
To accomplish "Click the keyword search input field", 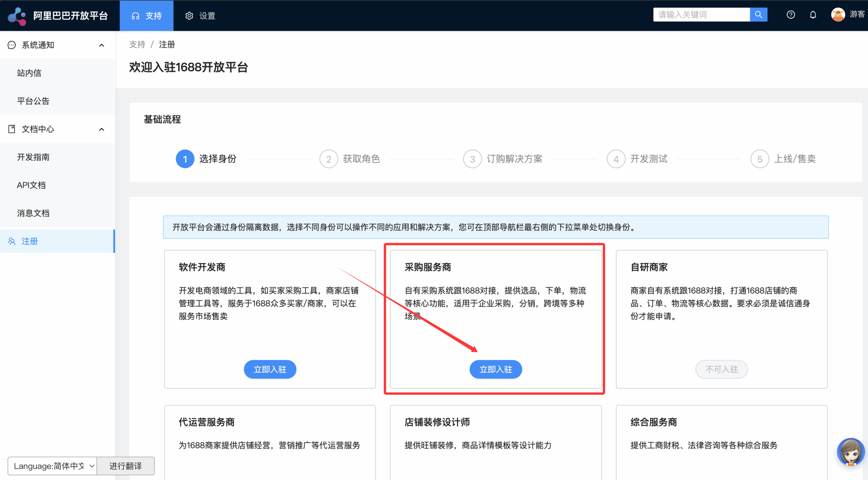I will pos(702,14).
